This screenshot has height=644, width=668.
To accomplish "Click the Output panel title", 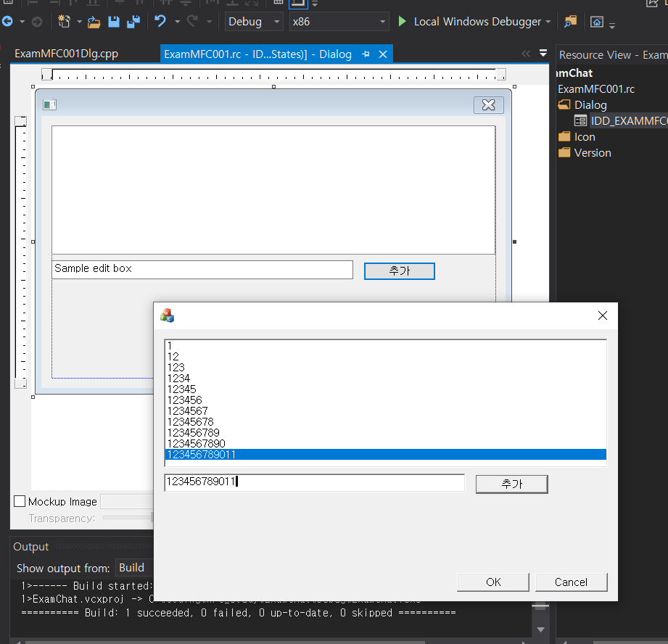I will pyautogui.click(x=30, y=547).
